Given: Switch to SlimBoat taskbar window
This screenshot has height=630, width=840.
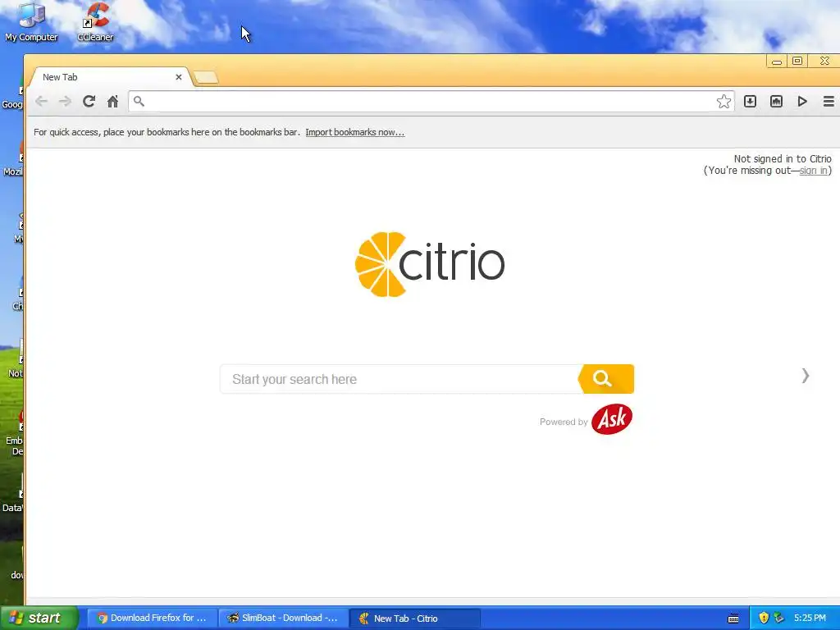Looking at the screenshot, I should (x=284, y=619).
